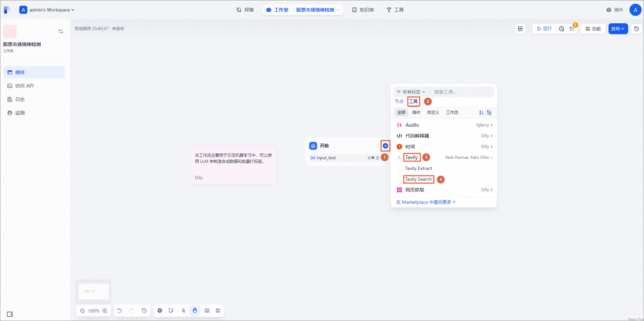Screen dimensions: 644x321
Task: Open 所有标签 tag filter dropdown
Action: (411, 92)
